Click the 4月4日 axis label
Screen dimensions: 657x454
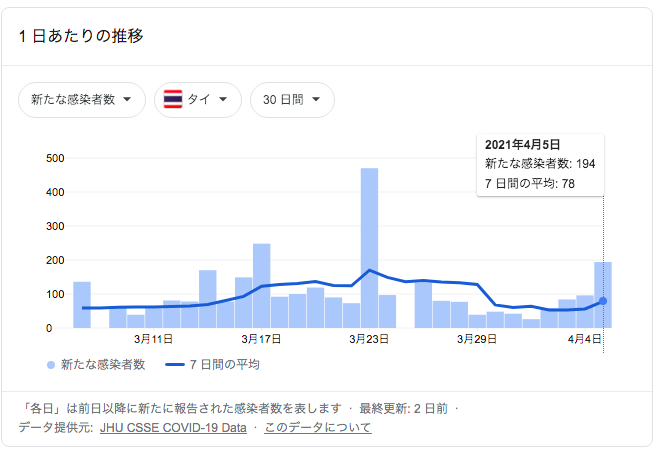pos(586,341)
